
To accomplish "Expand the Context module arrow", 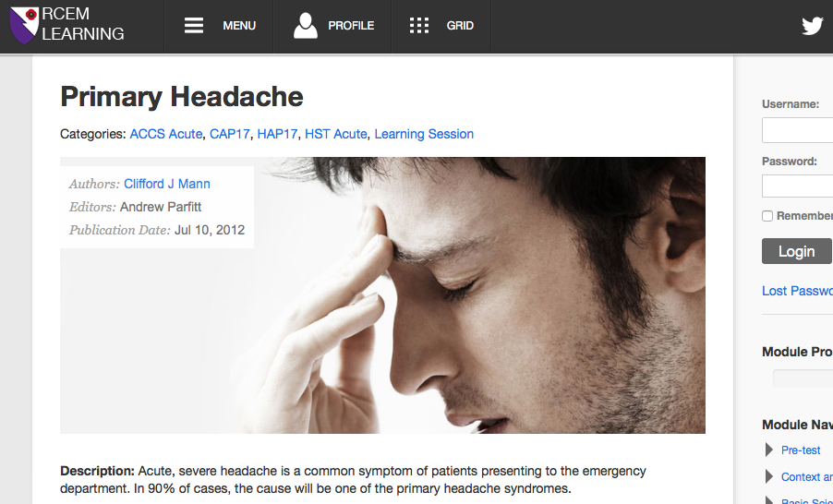I will pyautogui.click(x=768, y=476).
